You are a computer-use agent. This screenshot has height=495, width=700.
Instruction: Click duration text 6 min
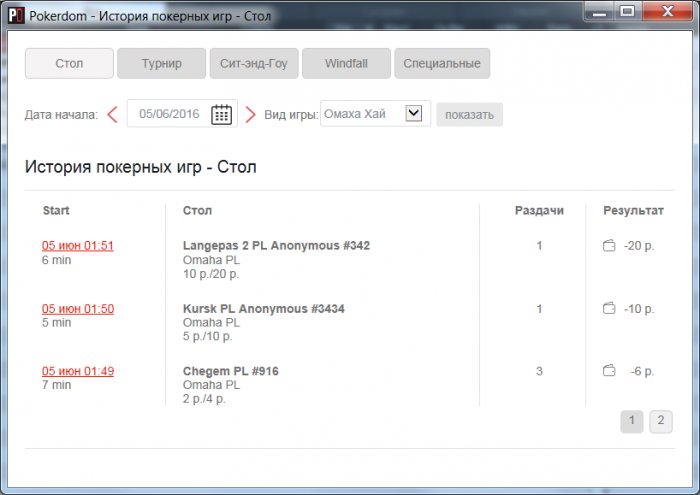click(56, 260)
